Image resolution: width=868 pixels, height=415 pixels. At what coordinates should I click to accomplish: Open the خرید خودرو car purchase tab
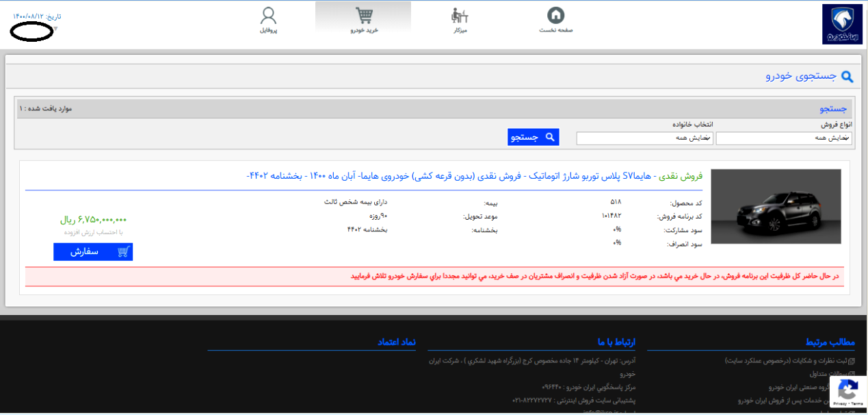(364, 20)
